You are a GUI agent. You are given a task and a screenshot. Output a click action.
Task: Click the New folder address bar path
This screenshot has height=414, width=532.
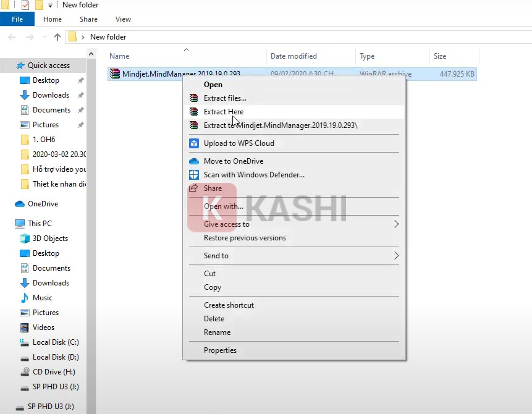pos(108,37)
